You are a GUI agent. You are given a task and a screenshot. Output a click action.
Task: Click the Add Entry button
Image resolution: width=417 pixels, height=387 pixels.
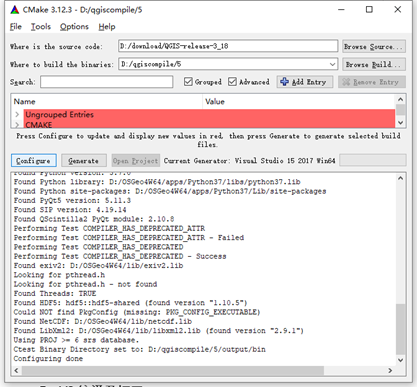[305, 82]
